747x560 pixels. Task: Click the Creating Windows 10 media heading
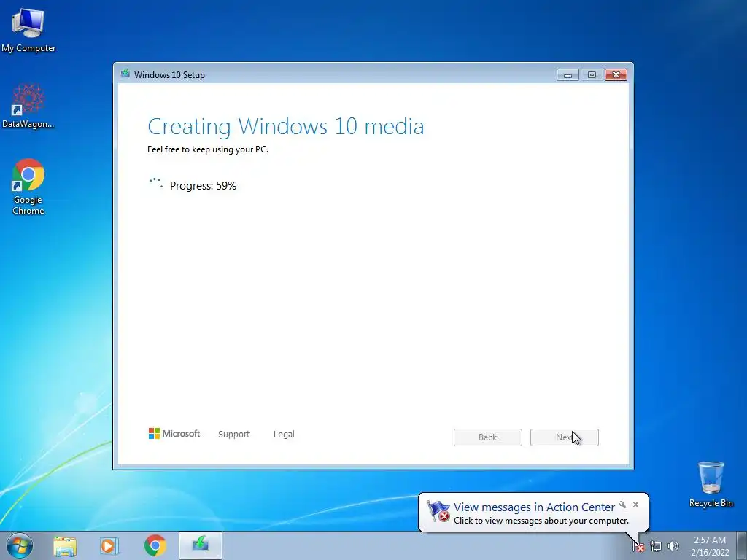click(286, 126)
